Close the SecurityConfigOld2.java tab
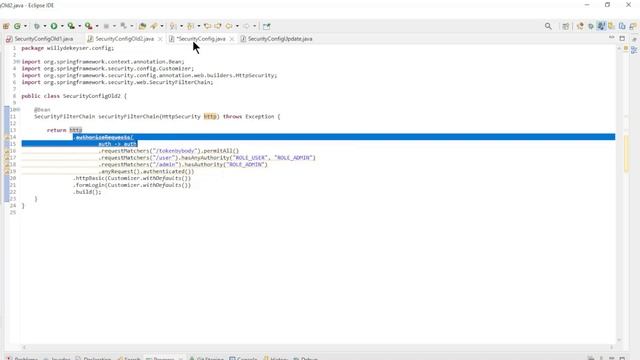 pos(160,39)
